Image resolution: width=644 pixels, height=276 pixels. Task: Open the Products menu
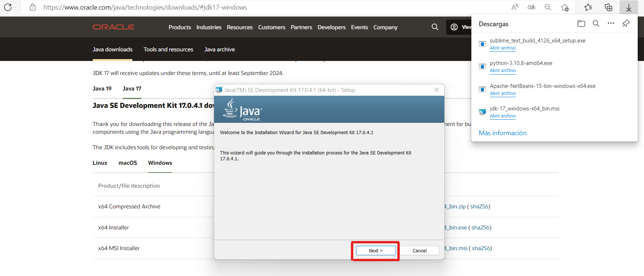(x=180, y=27)
